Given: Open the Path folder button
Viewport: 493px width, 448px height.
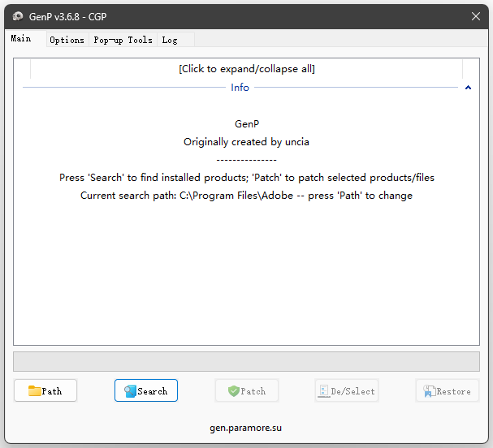Looking at the screenshot, I should [45, 390].
